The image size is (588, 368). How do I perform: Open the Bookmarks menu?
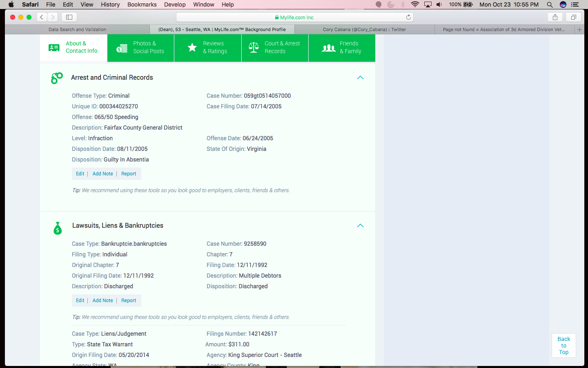pos(142,4)
